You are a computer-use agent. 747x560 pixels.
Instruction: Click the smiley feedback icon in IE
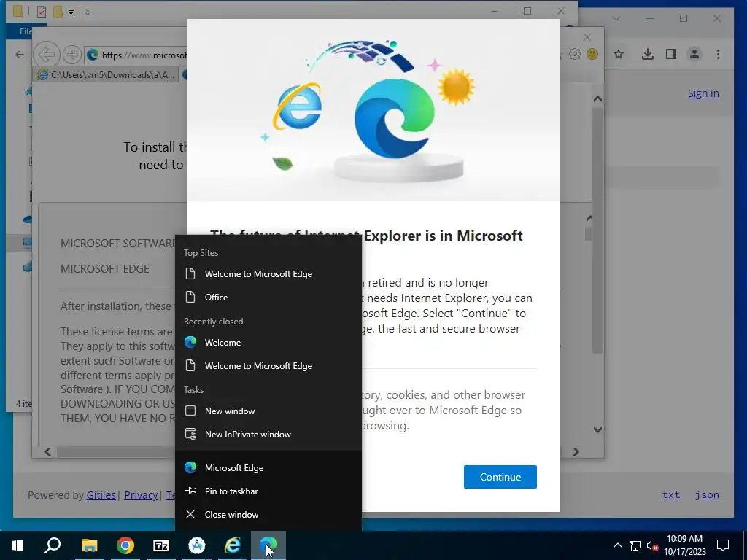tap(592, 54)
